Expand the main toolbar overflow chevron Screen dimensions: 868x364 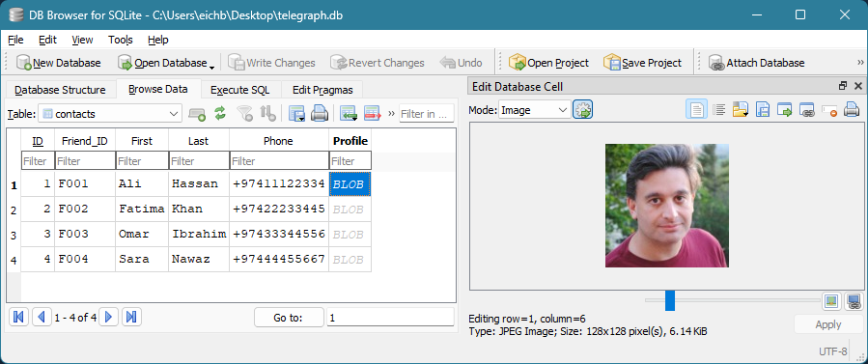coord(860,63)
